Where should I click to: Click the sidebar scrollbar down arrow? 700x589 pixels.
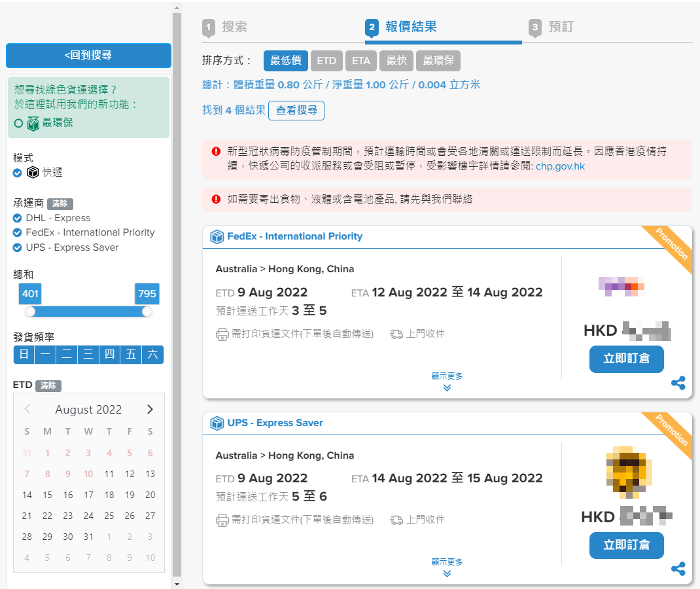pyautogui.click(x=177, y=584)
